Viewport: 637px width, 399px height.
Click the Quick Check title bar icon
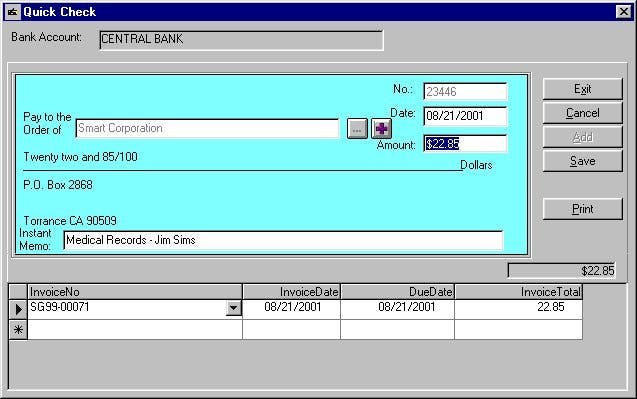click(x=12, y=12)
